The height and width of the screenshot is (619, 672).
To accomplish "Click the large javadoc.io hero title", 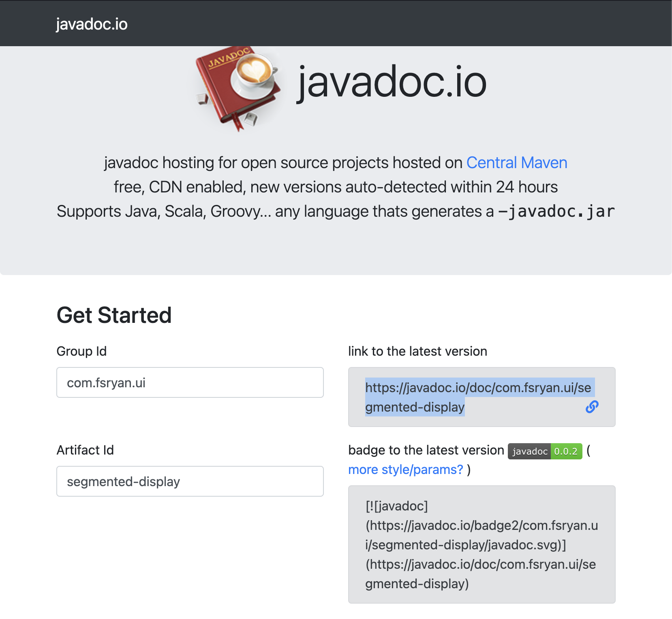I will pyautogui.click(x=392, y=82).
